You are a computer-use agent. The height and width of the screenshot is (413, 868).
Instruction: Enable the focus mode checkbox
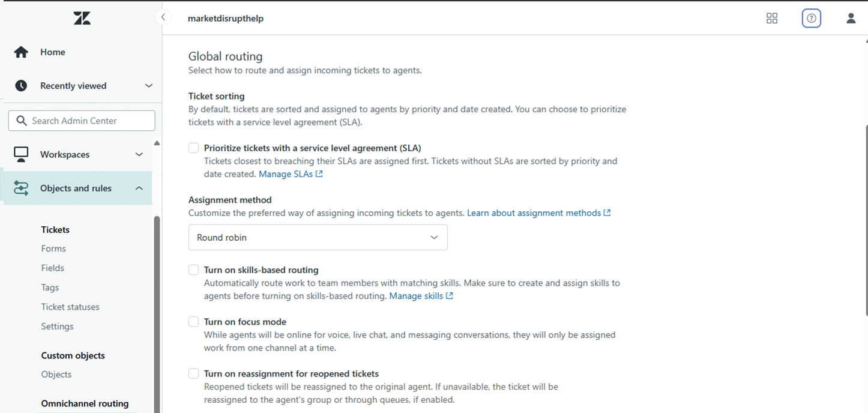pos(194,322)
